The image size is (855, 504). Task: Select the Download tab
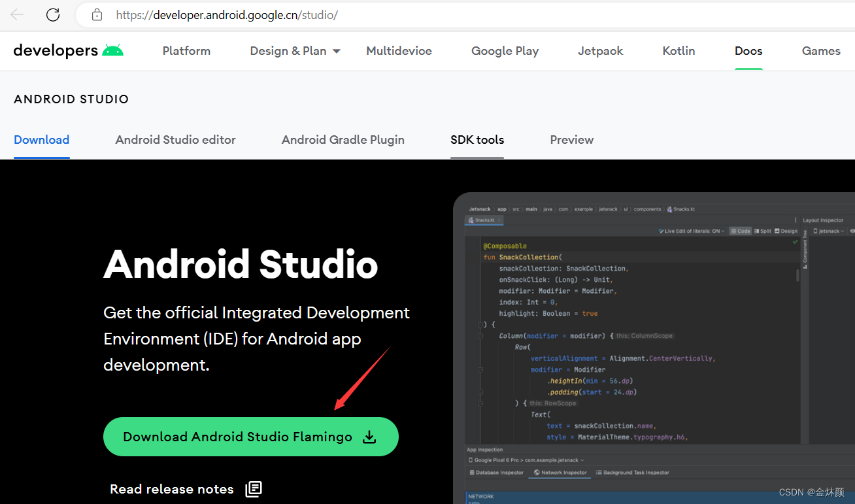(x=42, y=139)
